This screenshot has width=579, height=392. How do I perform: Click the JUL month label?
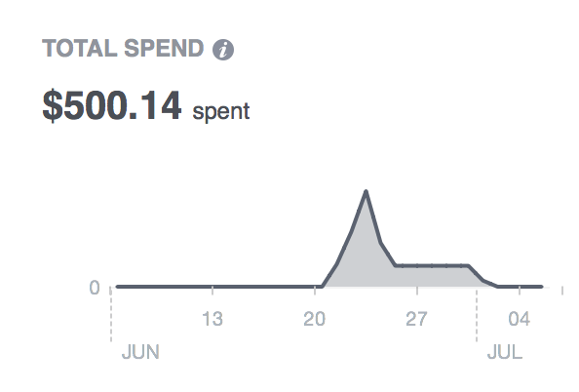505,352
